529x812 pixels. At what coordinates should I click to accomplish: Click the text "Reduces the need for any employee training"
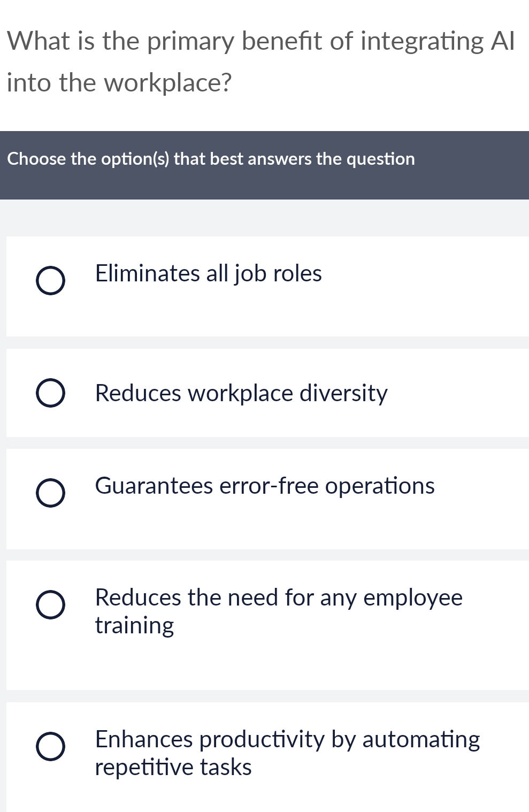278,610
